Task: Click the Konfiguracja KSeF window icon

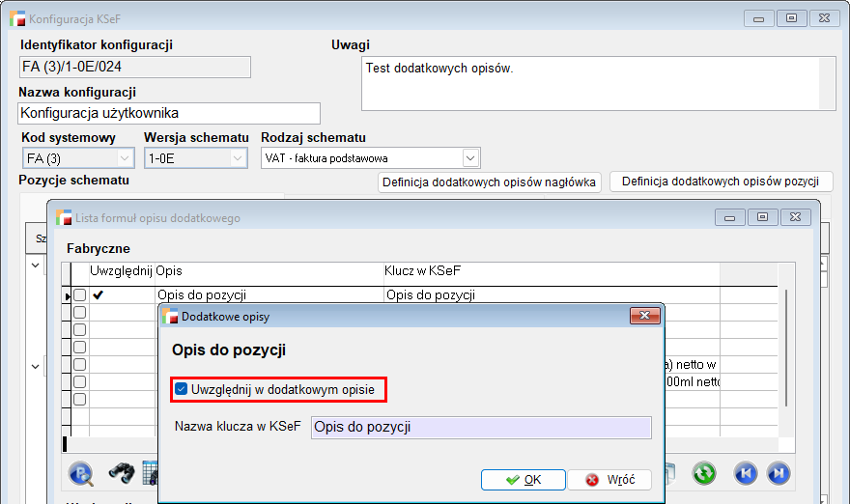Action: pos(18,18)
